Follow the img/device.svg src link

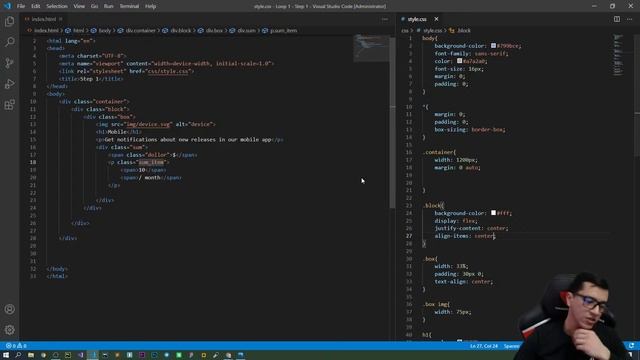click(148, 124)
